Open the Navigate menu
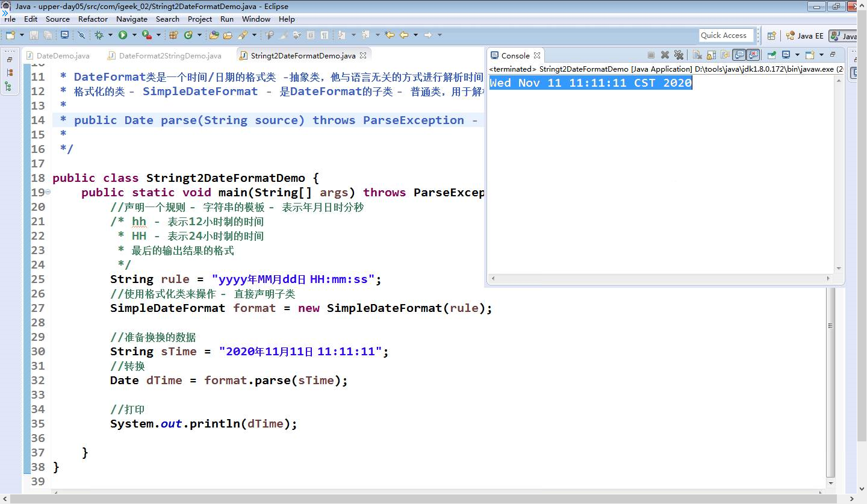Screen dimensions: 867x504 click(132, 19)
